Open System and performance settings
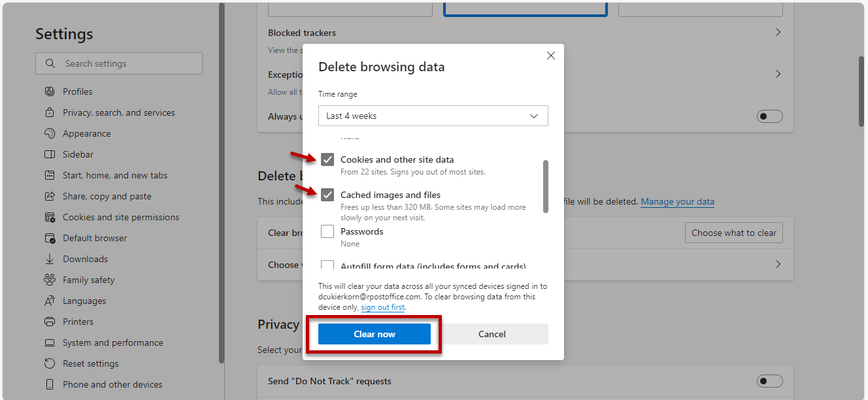 click(x=113, y=342)
